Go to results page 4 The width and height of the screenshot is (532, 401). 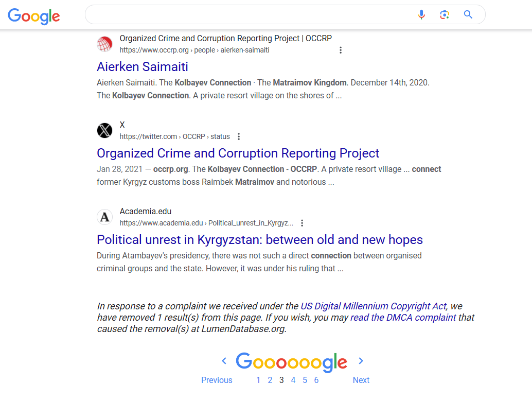point(293,380)
